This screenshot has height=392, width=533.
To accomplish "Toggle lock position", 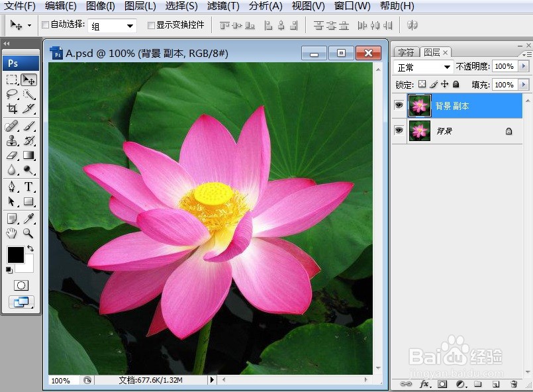I will [445, 84].
